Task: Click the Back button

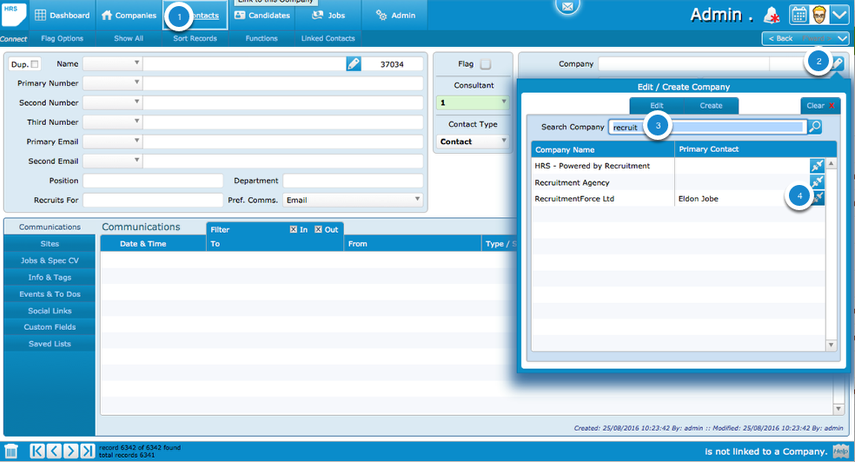Action: click(780, 38)
